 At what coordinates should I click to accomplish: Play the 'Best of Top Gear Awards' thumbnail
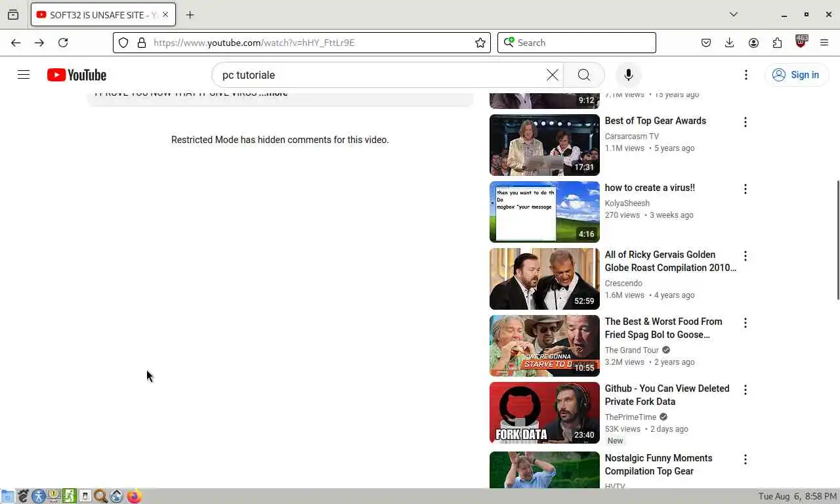pos(545,145)
